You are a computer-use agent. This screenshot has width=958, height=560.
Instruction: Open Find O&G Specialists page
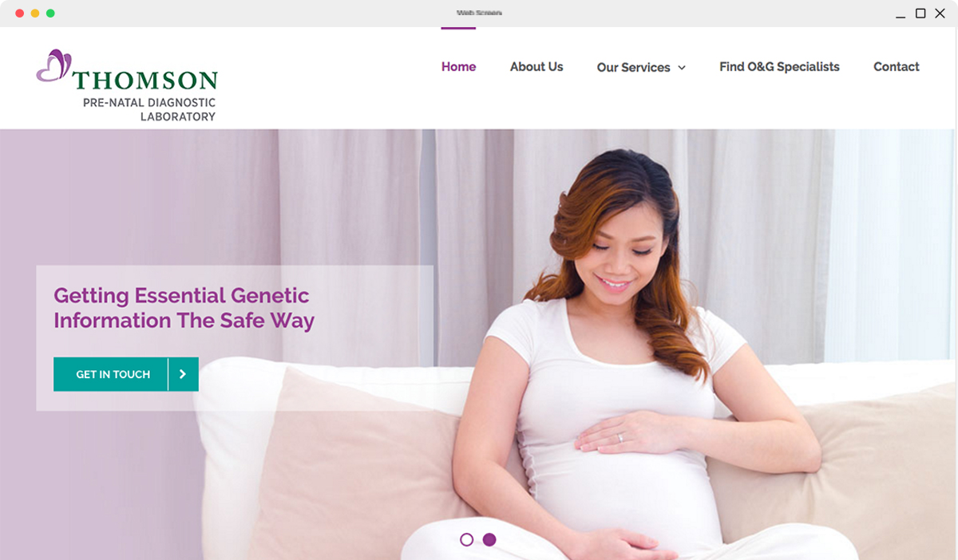pos(779,67)
